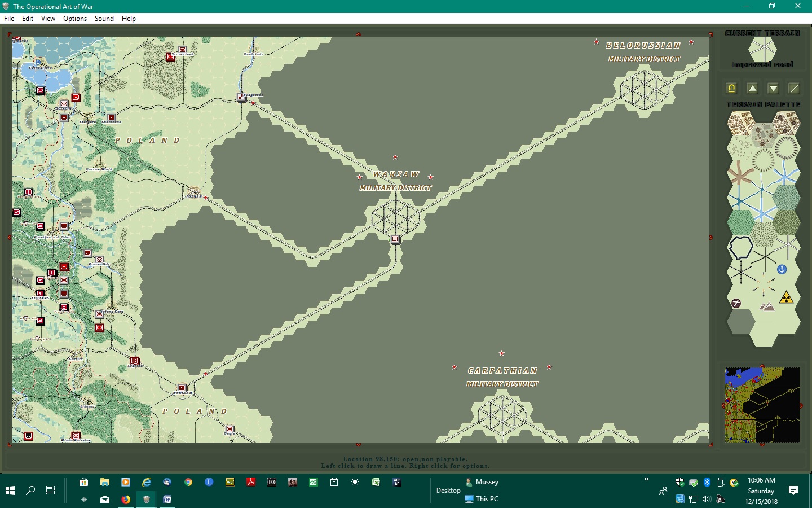The width and height of the screenshot is (812, 508).
Task: Click the Ω symbol tool icon
Action: (731, 88)
